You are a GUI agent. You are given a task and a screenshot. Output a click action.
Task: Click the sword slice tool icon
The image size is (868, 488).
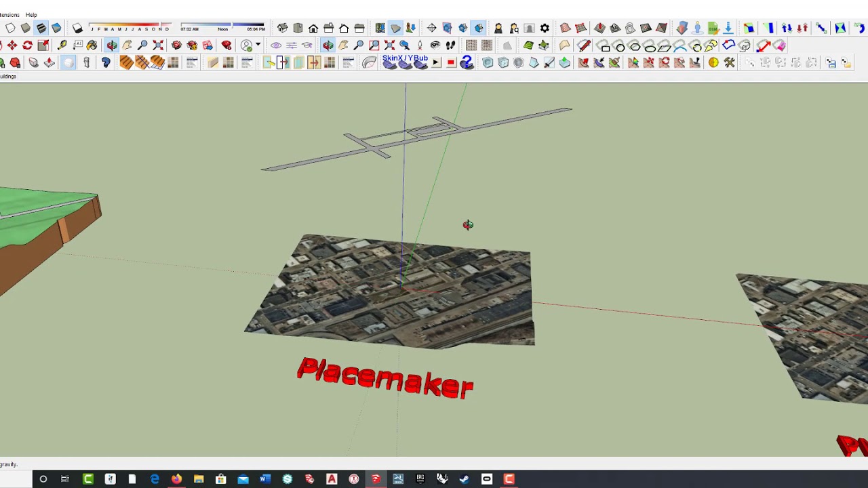tap(549, 62)
